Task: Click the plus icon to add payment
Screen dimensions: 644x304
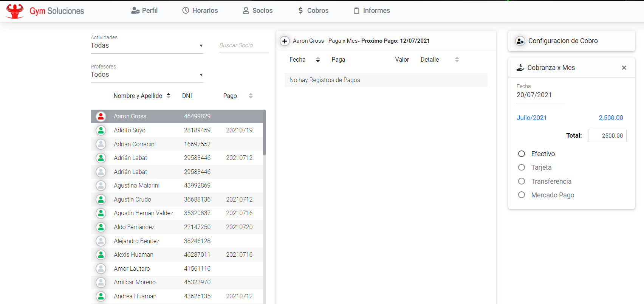Action: click(285, 41)
